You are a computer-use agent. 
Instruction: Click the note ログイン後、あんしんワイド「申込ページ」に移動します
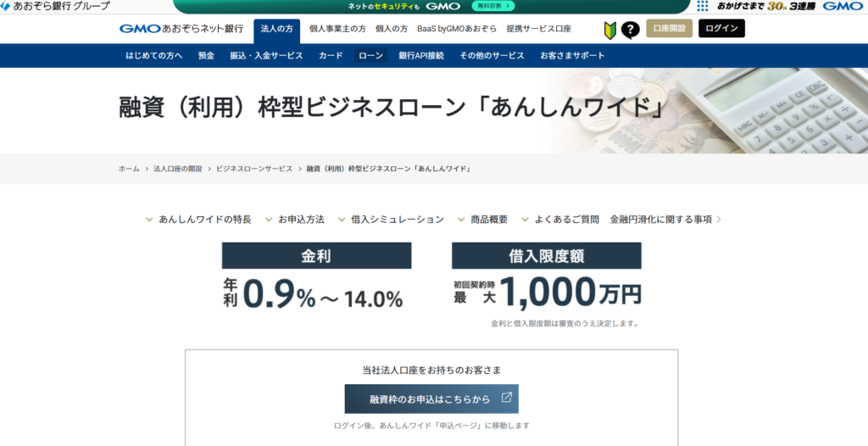point(431,426)
